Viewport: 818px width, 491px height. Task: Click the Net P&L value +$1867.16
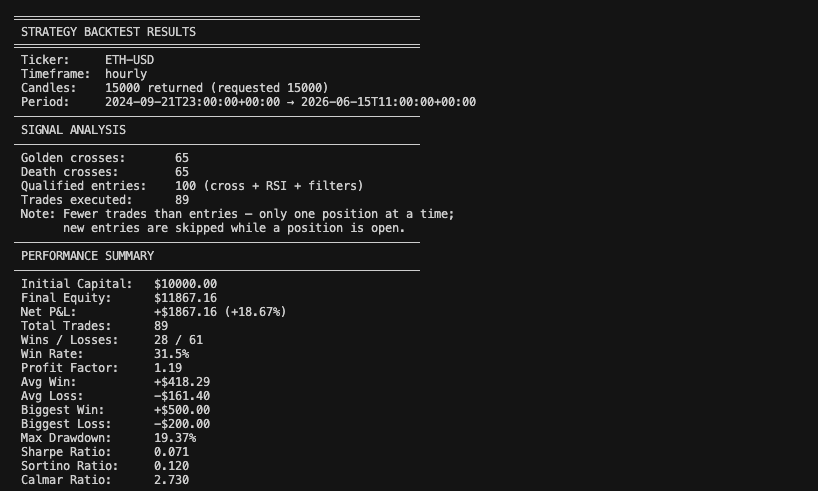point(185,312)
